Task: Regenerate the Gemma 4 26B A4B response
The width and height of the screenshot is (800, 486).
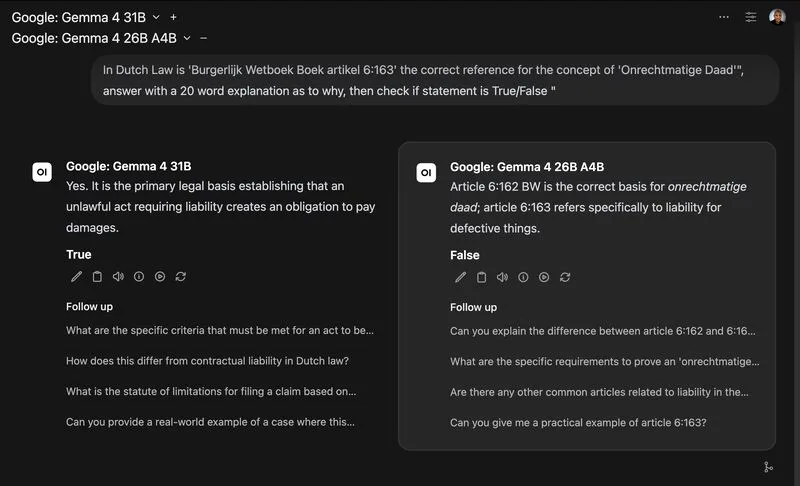Action: (565, 277)
